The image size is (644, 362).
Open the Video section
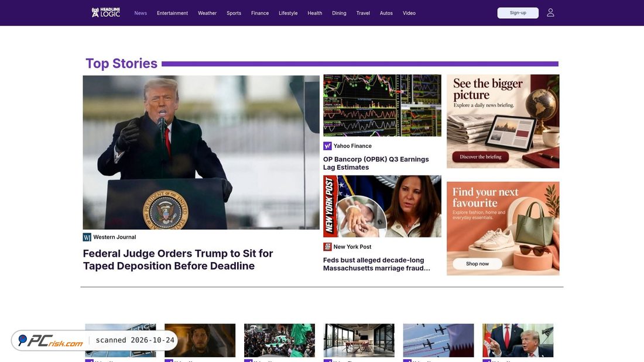pyautogui.click(x=409, y=13)
